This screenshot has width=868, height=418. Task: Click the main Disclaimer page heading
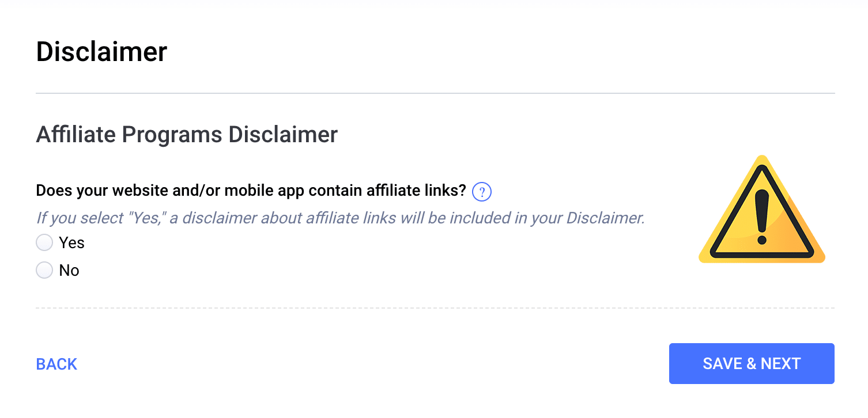tap(101, 52)
